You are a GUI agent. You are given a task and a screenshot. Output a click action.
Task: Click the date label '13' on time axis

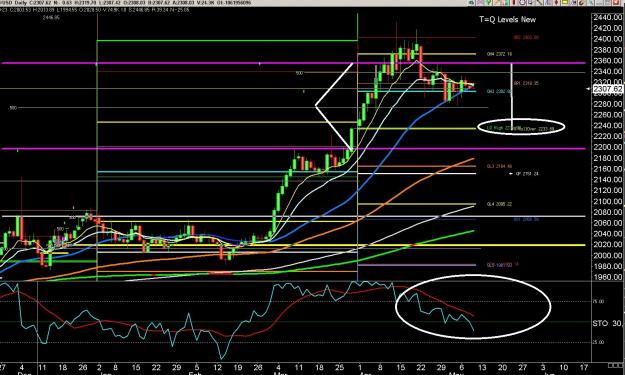tap(482, 367)
